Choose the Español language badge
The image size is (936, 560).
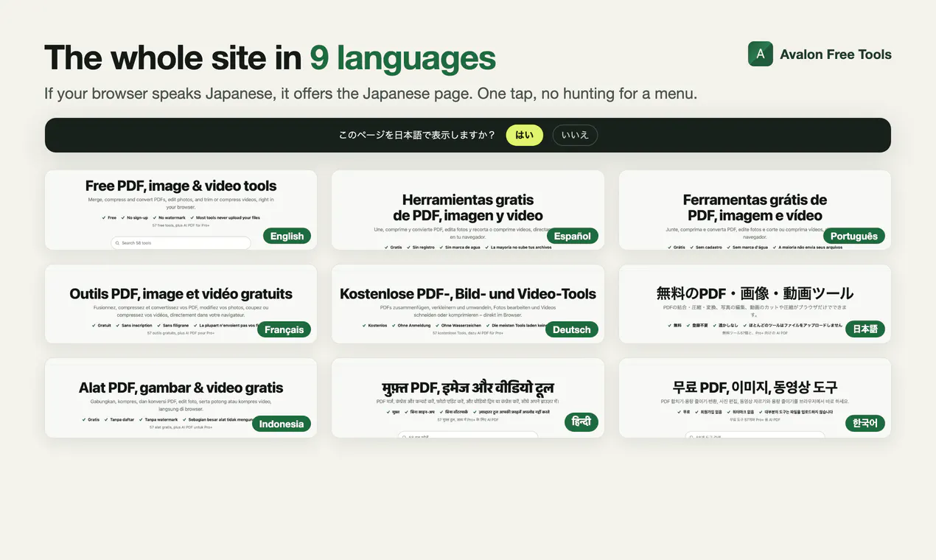click(573, 236)
